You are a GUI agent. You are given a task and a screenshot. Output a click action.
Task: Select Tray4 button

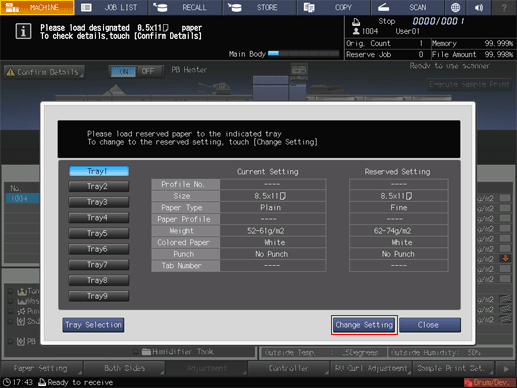click(99, 218)
